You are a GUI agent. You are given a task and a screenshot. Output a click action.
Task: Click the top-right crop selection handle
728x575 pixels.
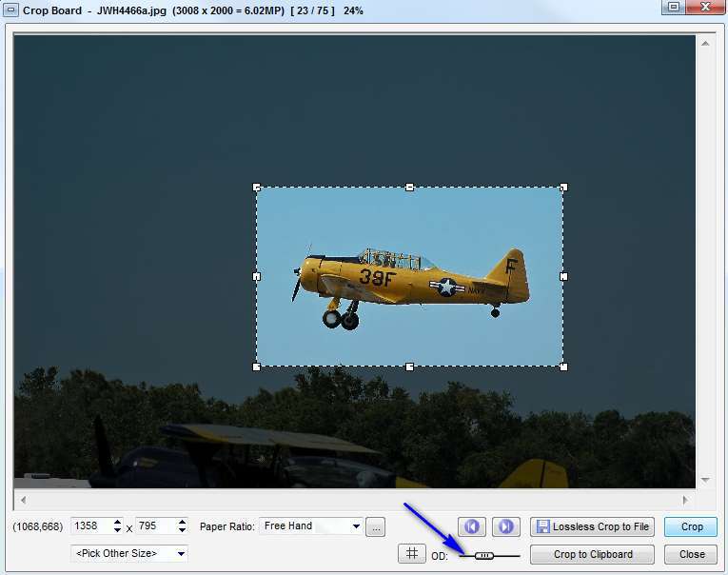pos(563,188)
